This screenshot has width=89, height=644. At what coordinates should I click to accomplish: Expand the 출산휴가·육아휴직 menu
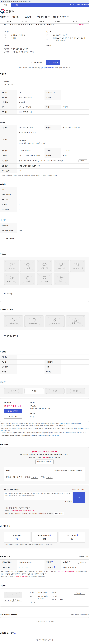pyautogui.click(x=61, y=17)
